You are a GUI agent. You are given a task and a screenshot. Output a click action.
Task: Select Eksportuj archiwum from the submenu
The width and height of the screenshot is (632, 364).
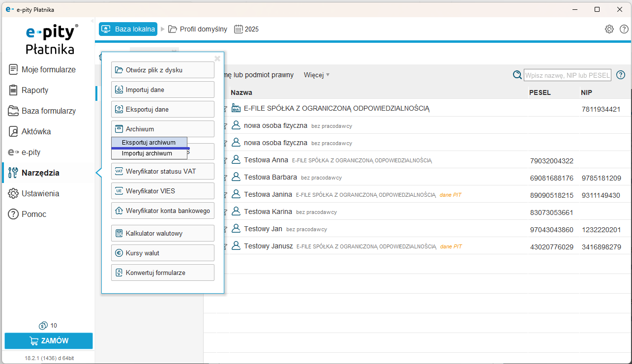pyautogui.click(x=149, y=142)
